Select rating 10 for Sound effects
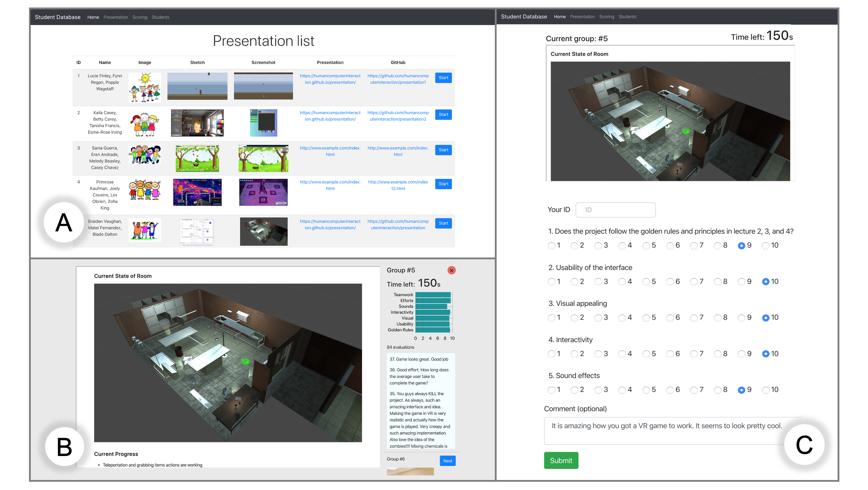The image size is (868, 490). (766, 390)
